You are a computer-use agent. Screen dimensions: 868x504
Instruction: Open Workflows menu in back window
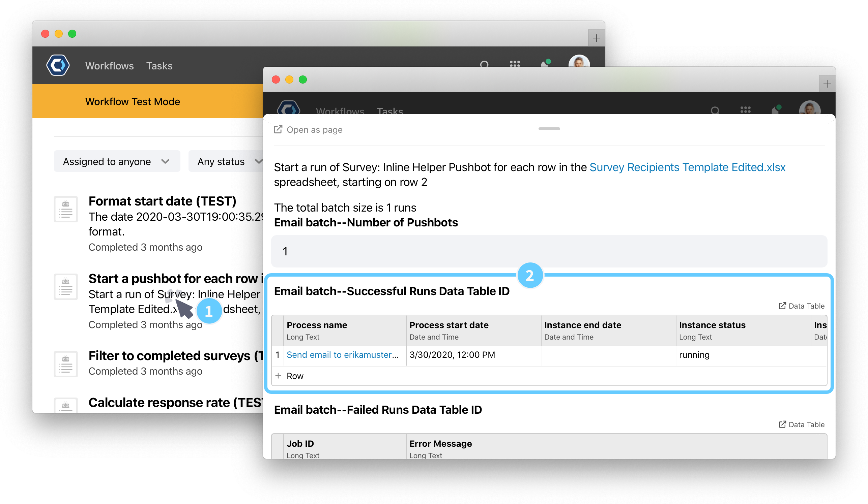(x=110, y=66)
